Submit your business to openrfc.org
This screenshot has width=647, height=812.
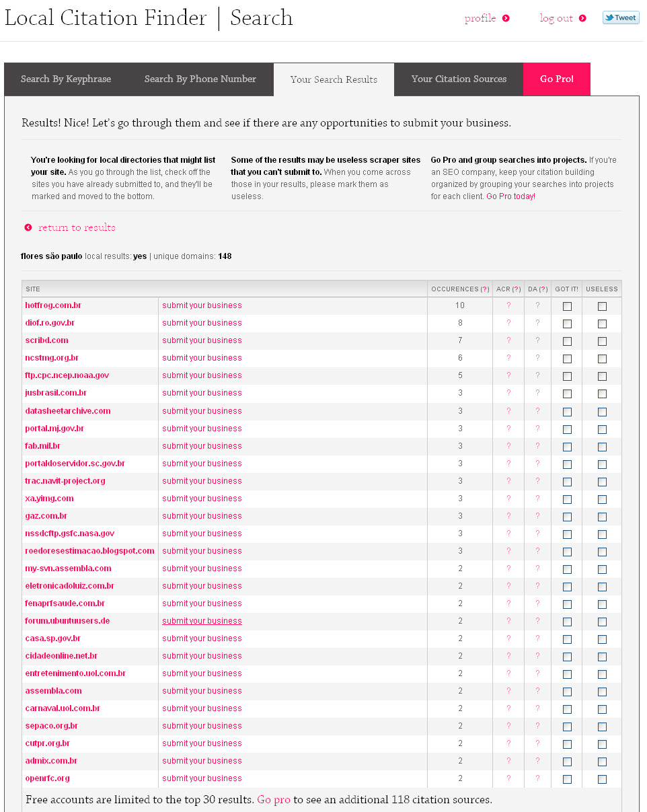[x=202, y=778]
